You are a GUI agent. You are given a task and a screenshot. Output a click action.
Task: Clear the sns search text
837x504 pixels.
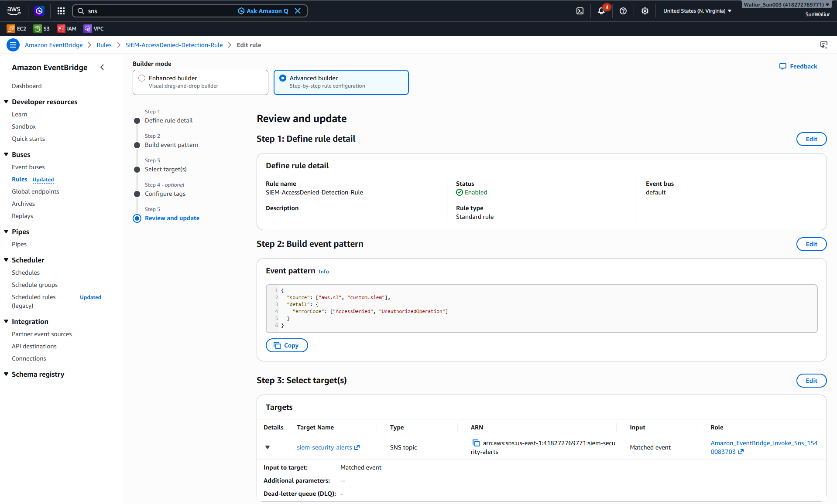[x=298, y=11]
